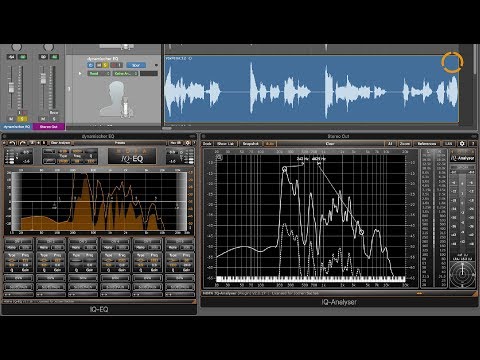
Task: Click the Bnce button on Stereo Out strip
Action: click(x=54, y=113)
